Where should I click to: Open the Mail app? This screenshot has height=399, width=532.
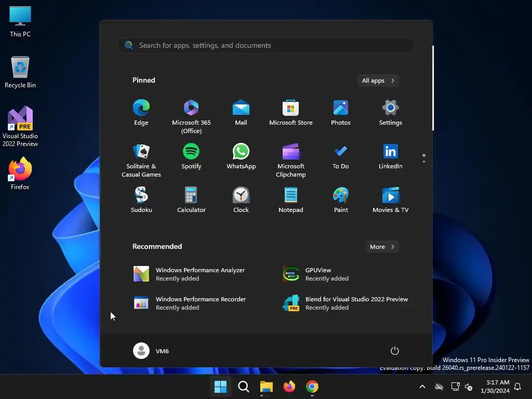[241, 113]
